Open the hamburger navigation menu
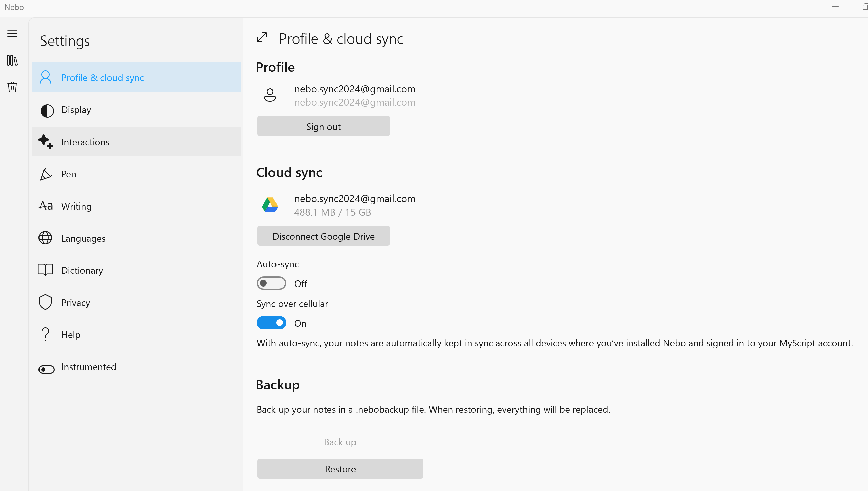The width and height of the screenshot is (868, 491). tap(12, 33)
